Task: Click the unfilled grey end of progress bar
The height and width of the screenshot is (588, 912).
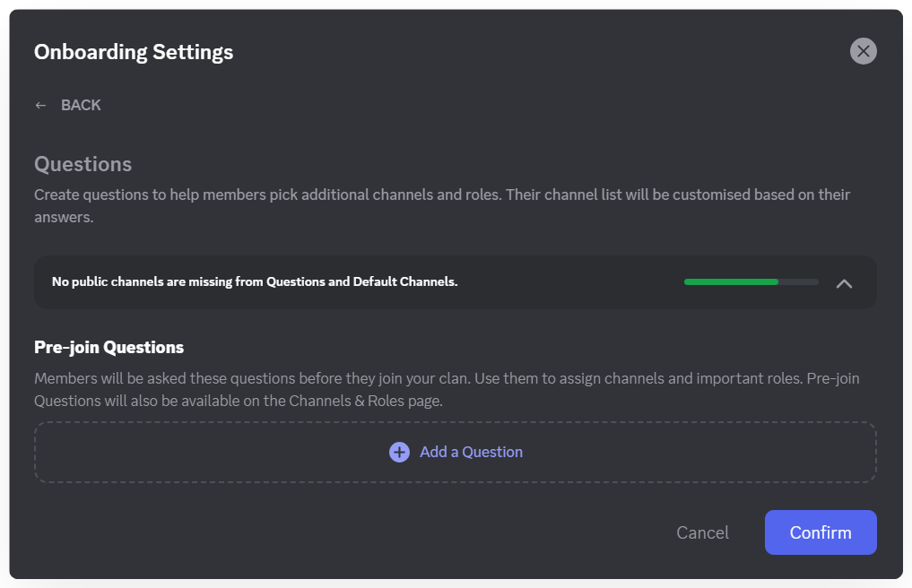Action: click(799, 281)
